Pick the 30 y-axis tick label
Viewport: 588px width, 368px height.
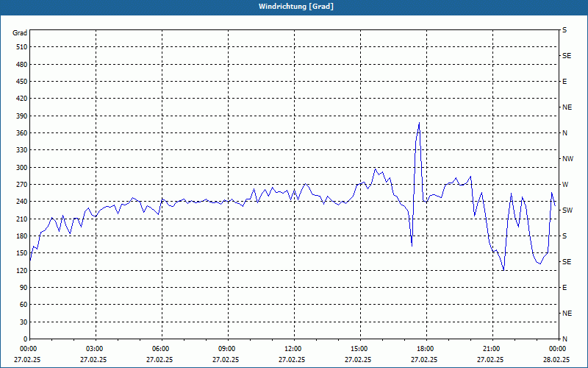pos(24,322)
